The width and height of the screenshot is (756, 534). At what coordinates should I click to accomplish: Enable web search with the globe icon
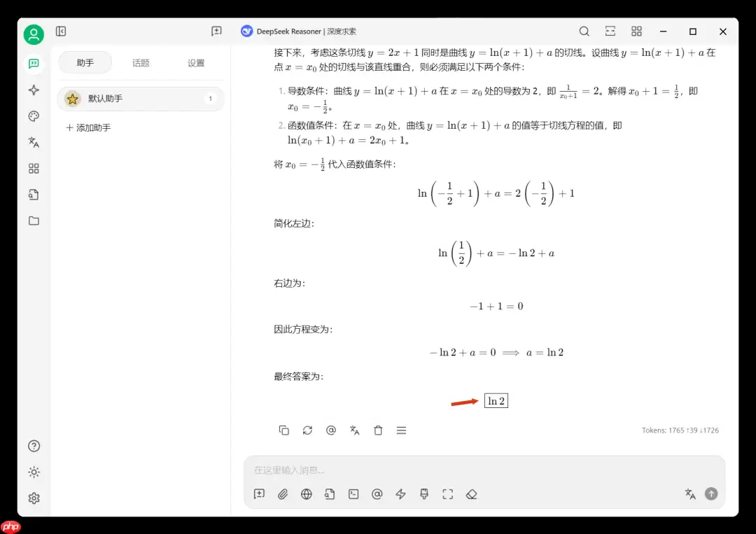click(x=307, y=494)
